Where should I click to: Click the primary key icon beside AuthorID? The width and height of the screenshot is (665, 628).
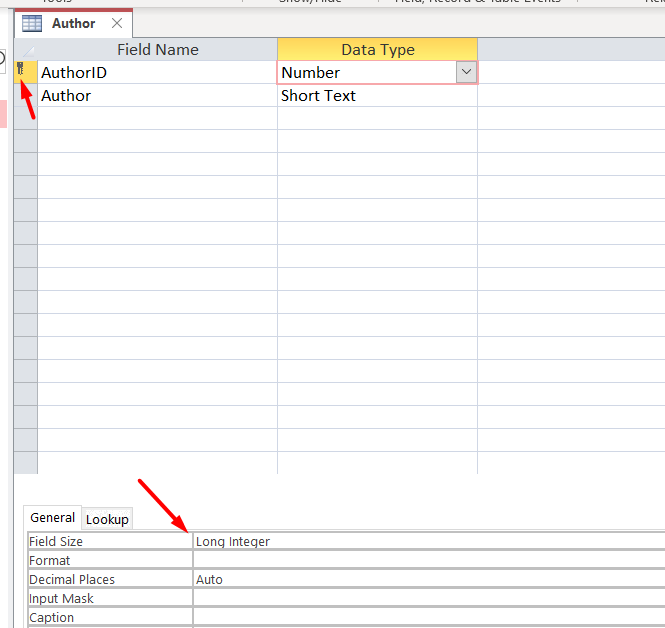[x=21, y=70]
